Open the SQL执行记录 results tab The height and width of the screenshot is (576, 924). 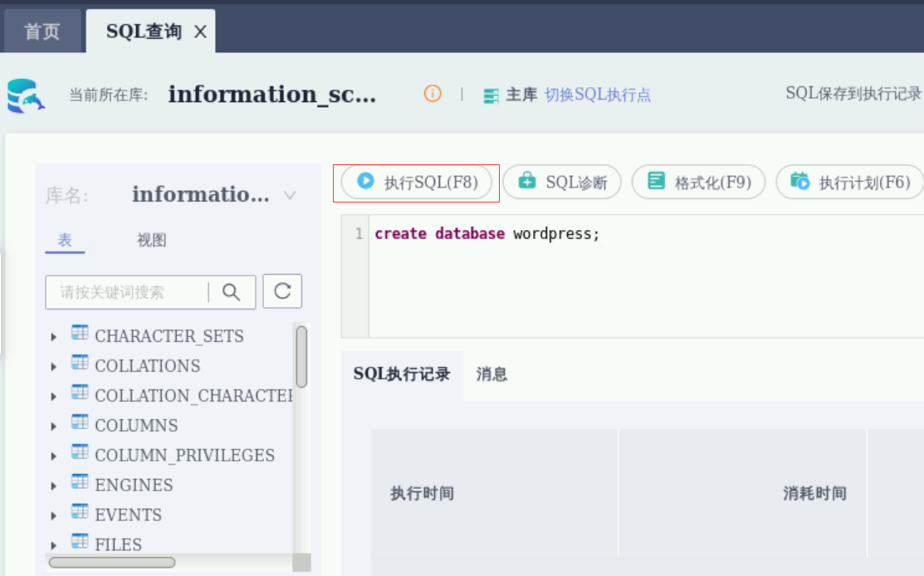402,374
